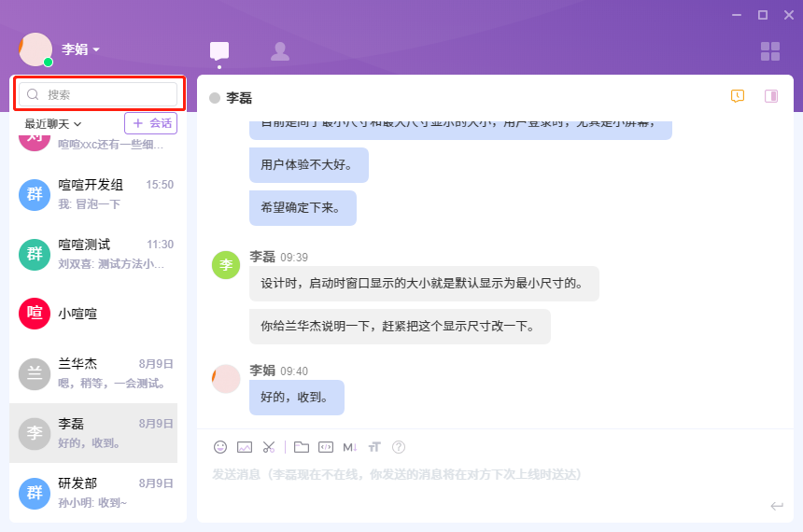Toggle the chat sidebar panel
This screenshot has width=803, height=532.
771,96
